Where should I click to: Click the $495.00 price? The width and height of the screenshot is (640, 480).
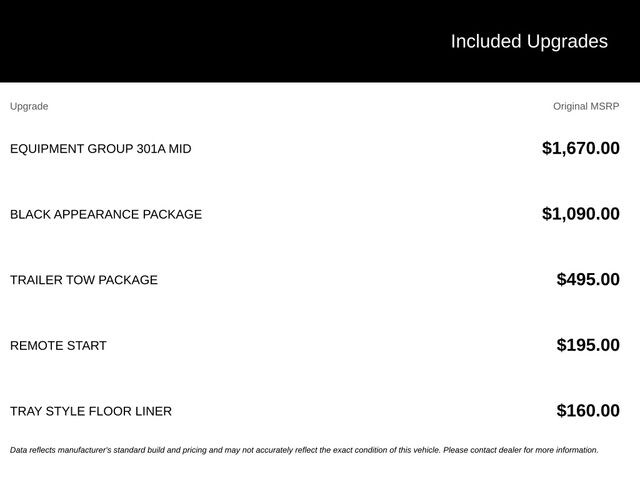coord(588,280)
